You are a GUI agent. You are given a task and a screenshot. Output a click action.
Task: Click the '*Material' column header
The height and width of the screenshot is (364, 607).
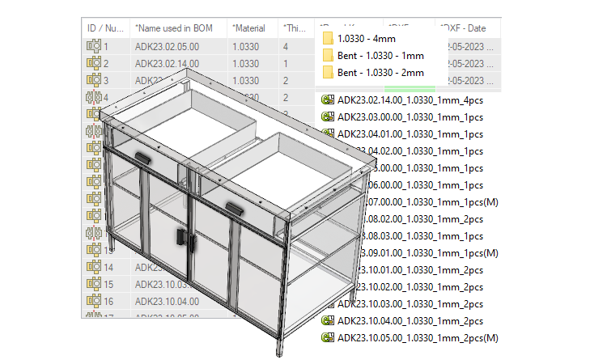253,28
